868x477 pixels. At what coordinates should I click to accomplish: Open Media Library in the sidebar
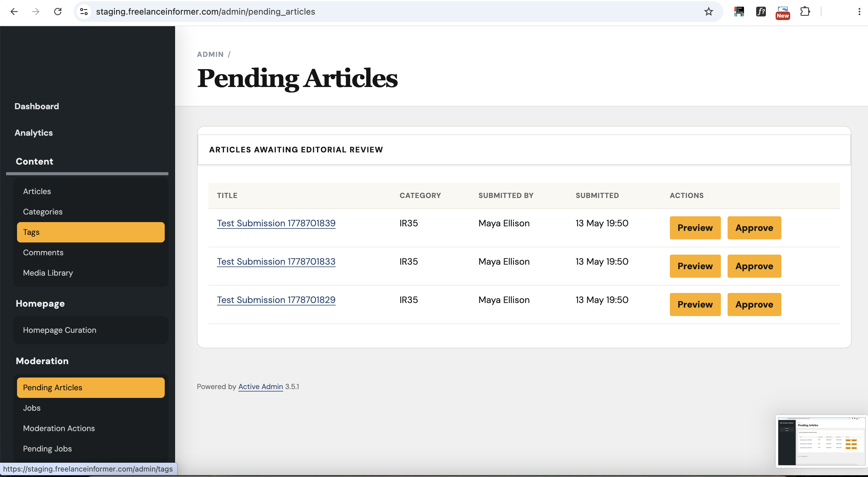pos(91,273)
